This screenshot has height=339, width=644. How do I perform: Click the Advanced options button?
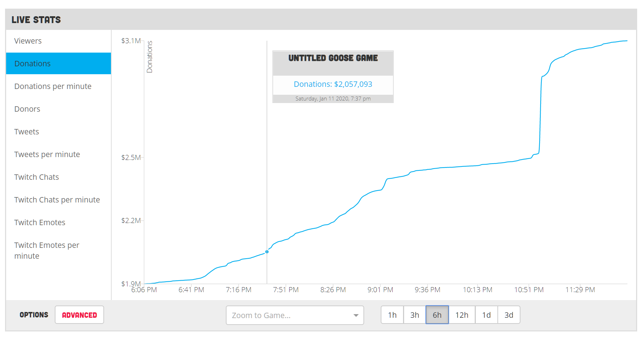pos(79,315)
